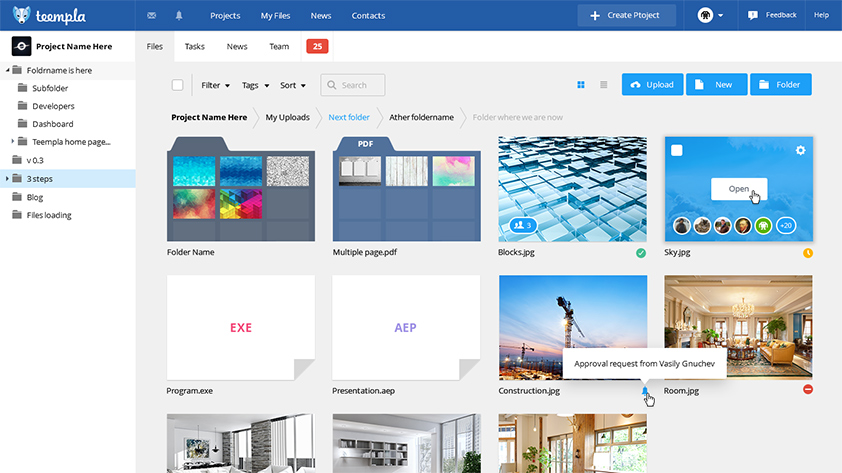
Task: Open the Filter dropdown
Action: pyautogui.click(x=215, y=85)
